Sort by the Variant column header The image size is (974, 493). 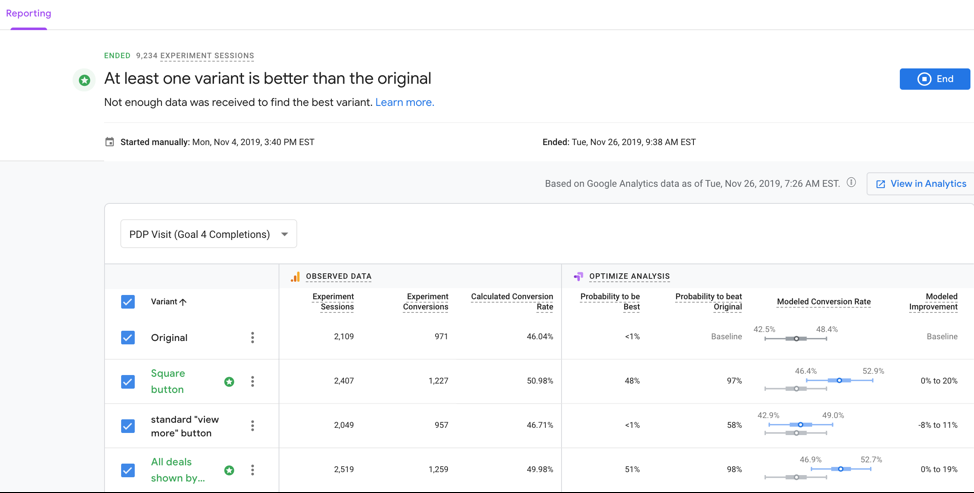point(168,302)
